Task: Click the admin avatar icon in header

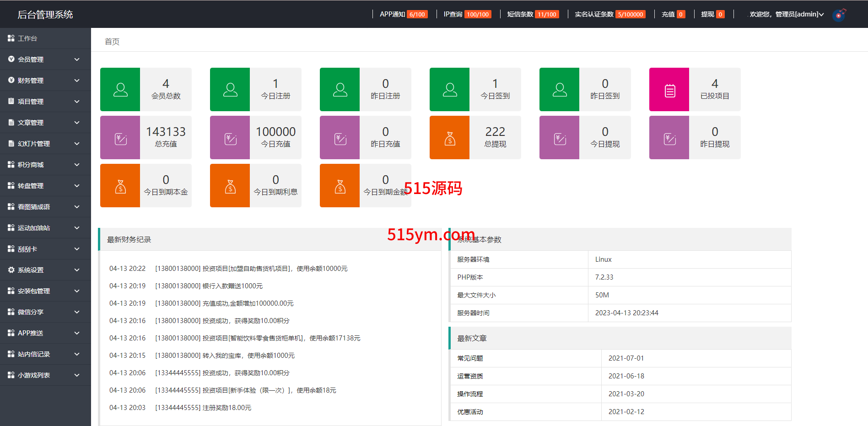Action: (x=839, y=15)
